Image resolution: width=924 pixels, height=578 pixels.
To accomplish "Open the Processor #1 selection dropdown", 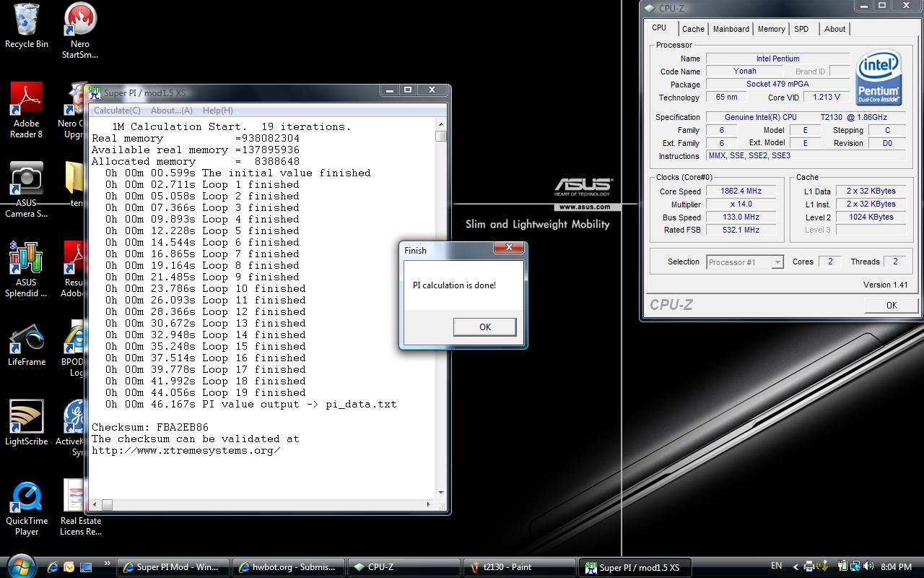I will click(744, 262).
